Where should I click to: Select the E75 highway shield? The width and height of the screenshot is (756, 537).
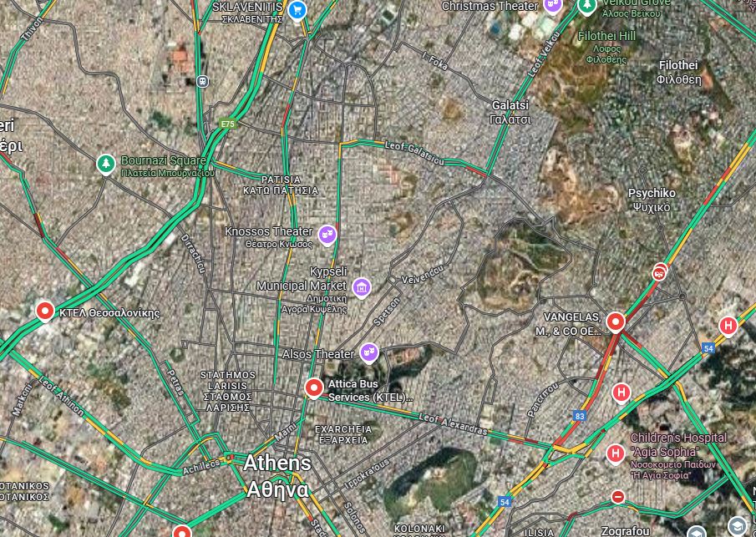(227, 124)
